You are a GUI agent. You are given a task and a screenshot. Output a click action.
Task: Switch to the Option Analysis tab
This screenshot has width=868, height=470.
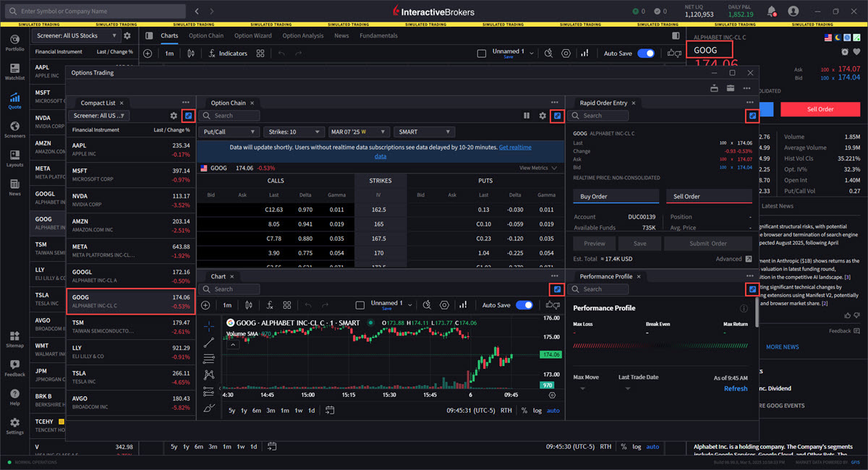(x=303, y=35)
